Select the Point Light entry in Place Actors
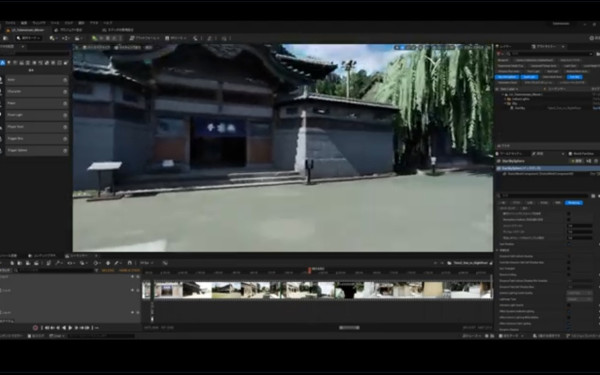The image size is (600, 375). click(x=37, y=115)
